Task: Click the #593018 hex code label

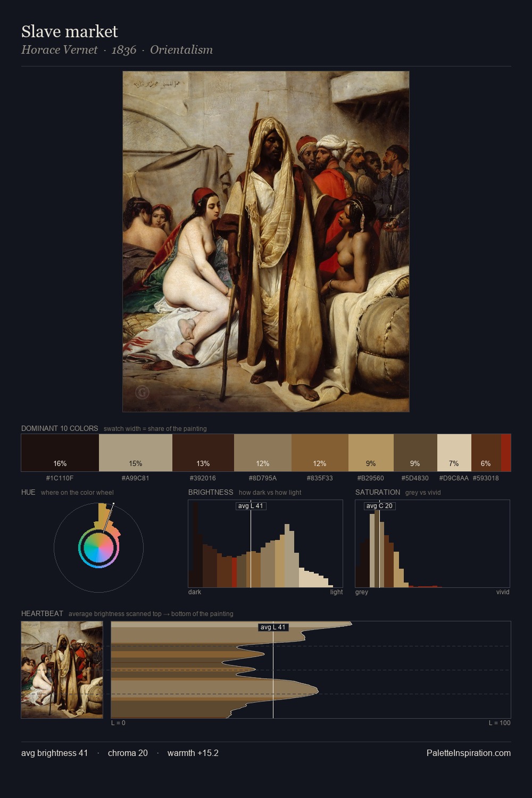Action: pyautogui.click(x=486, y=478)
